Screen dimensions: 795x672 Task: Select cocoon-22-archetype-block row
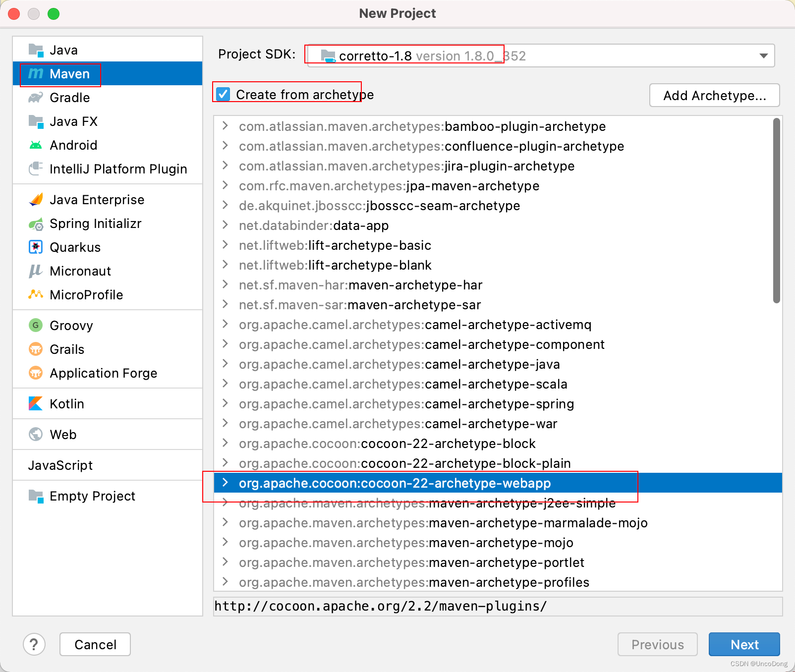(x=498, y=444)
